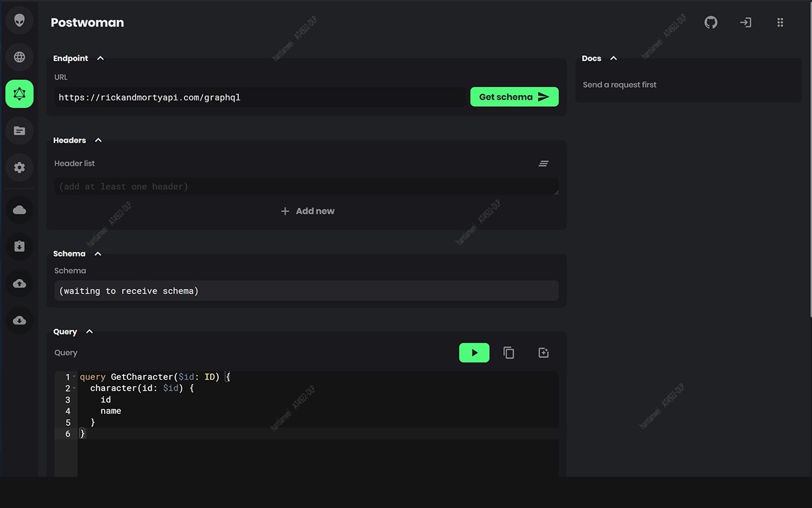The height and width of the screenshot is (508, 812).
Task: Fold code at query line 1
Action: tap(74, 377)
